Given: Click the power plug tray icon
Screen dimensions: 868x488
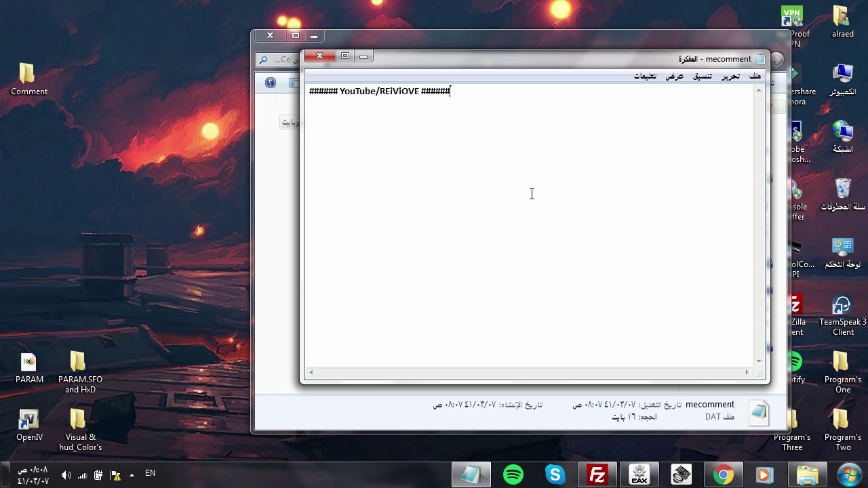Looking at the screenshot, I should [x=98, y=475].
